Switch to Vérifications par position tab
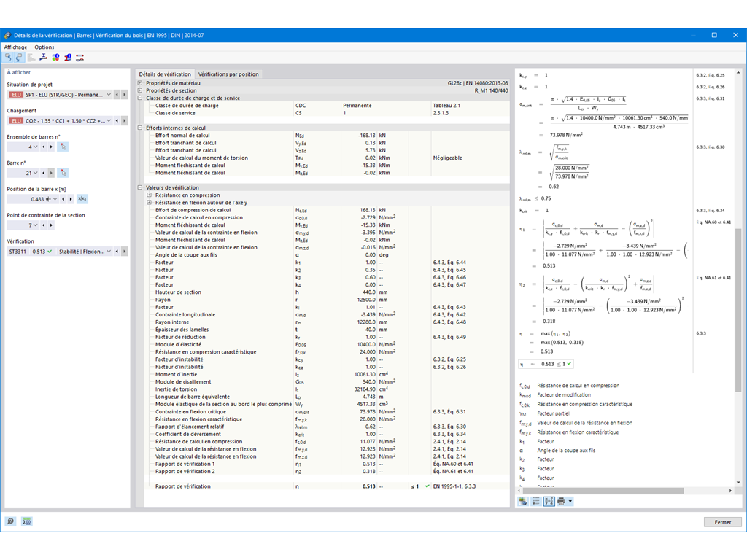 pos(228,74)
